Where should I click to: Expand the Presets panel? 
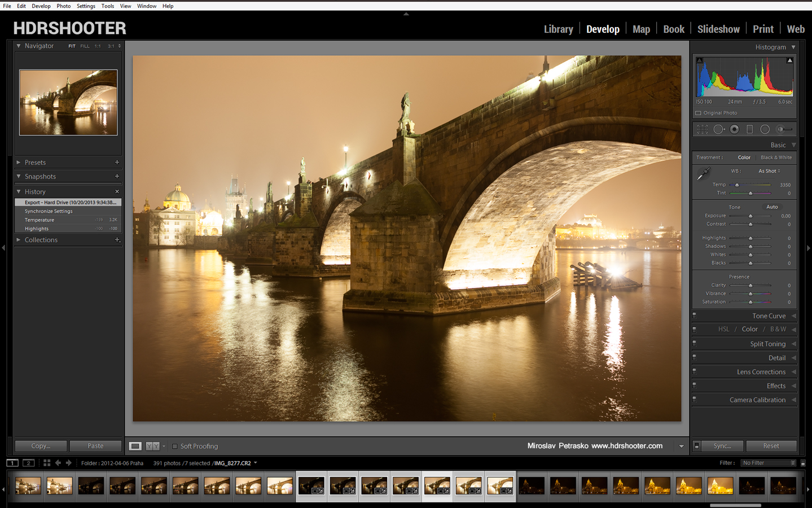[19, 163]
